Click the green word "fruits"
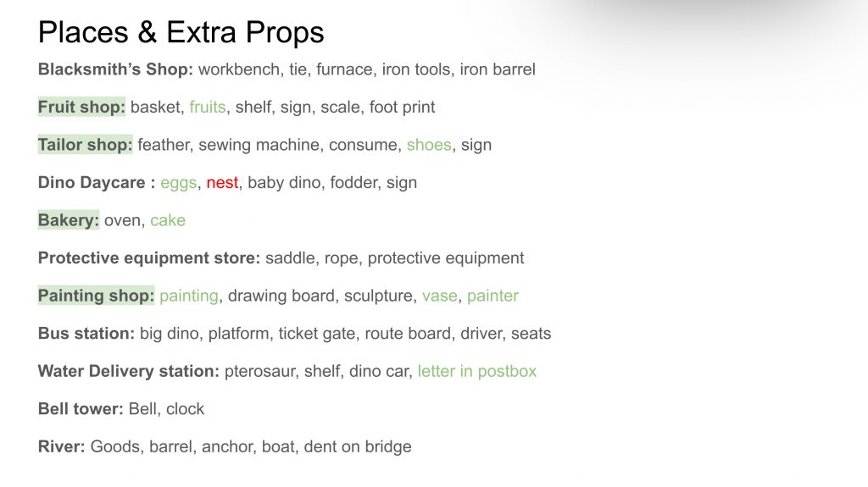Viewport: 868px width, 487px height. click(208, 108)
